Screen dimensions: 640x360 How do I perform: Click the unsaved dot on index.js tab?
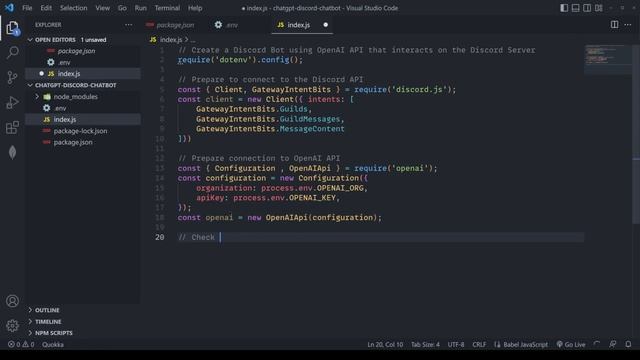click(x=325, y=25)
